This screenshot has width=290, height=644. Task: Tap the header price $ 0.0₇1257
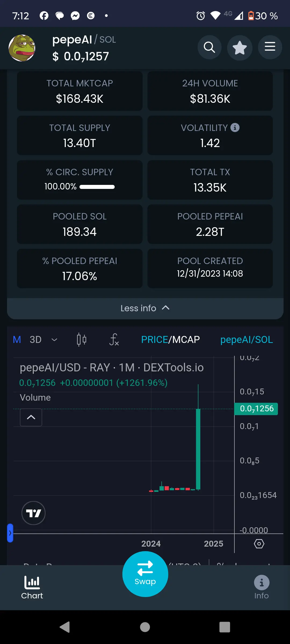point(81,57)
